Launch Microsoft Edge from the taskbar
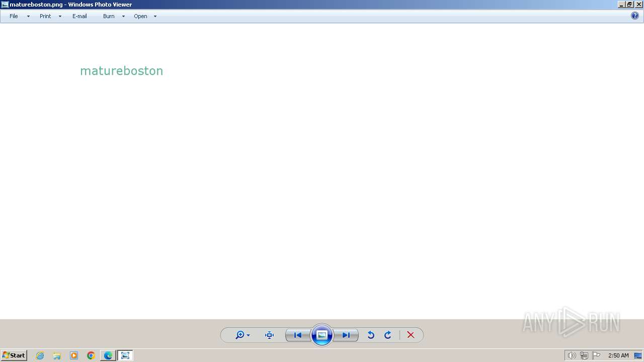The width and height of the screenshot is (644, 362). [x=108, y=355]
